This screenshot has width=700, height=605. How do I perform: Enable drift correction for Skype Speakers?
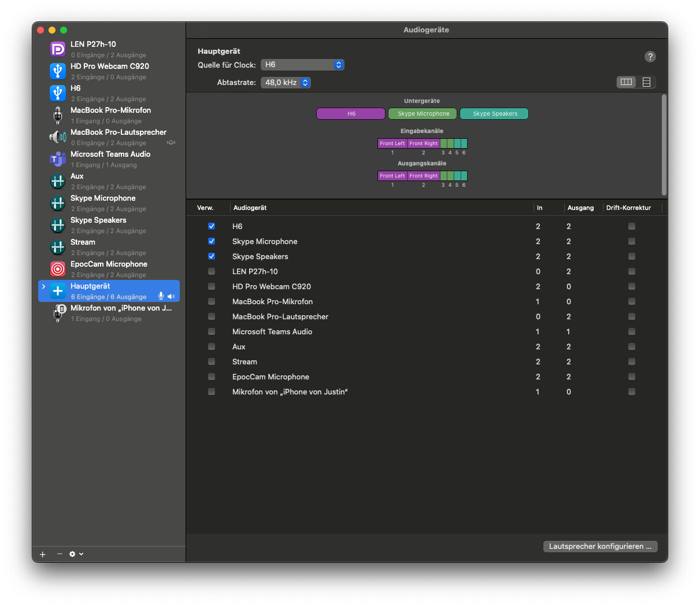[632, 256]
